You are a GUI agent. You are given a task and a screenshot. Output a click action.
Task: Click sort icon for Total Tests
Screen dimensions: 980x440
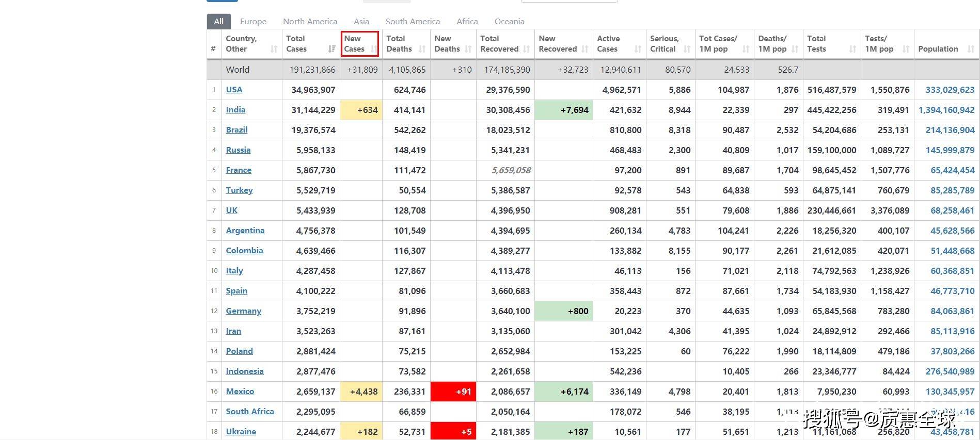(852, 49)
